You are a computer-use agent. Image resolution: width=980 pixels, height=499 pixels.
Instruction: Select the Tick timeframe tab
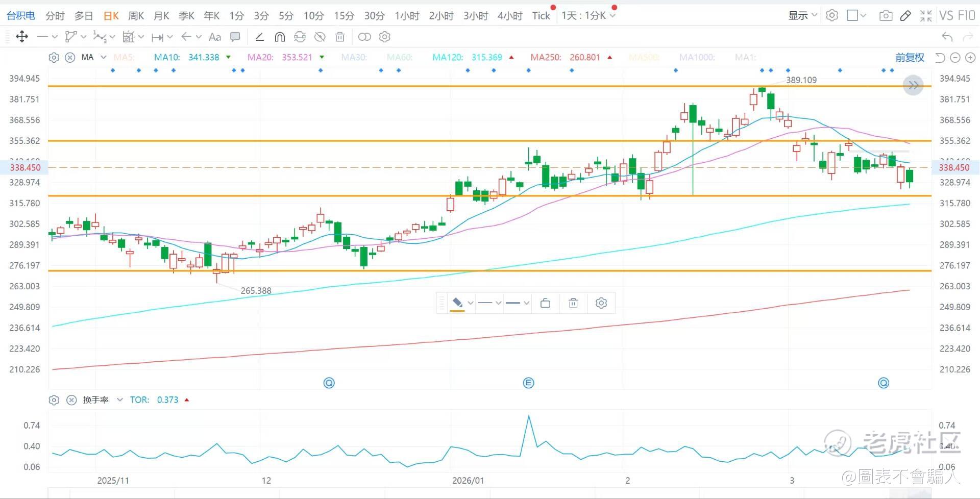coord(541,16)
